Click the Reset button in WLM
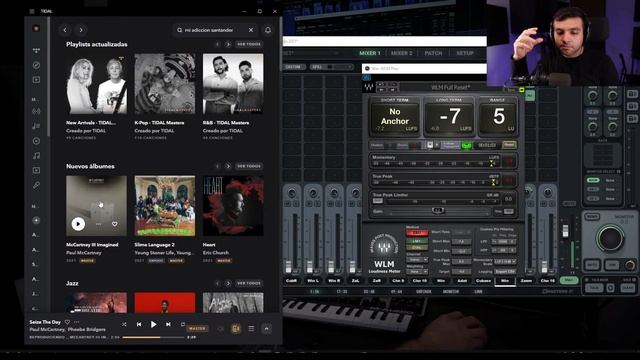 (x=509, y=144)
